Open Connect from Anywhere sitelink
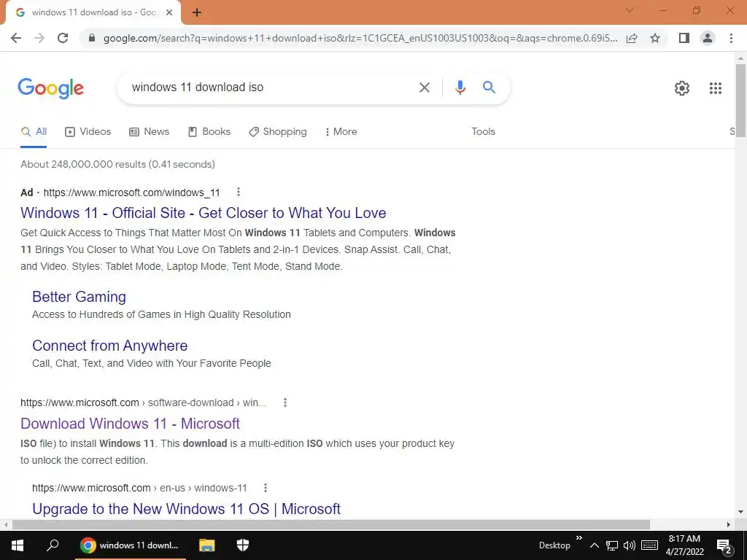 109,346
